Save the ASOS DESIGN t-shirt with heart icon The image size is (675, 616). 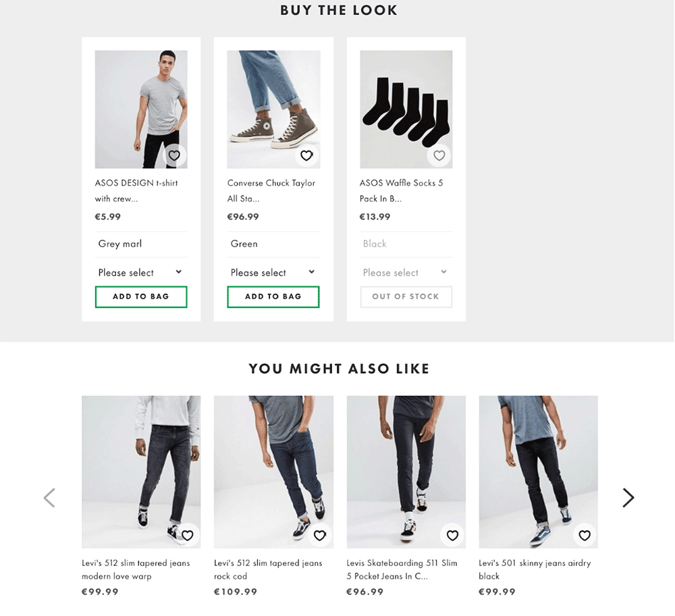coord(174,156)
